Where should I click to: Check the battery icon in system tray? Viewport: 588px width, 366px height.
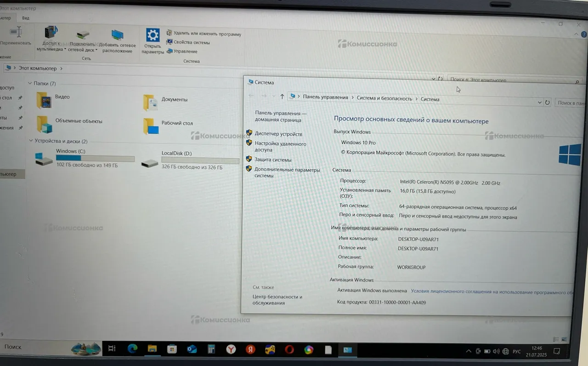click(487, 351)
